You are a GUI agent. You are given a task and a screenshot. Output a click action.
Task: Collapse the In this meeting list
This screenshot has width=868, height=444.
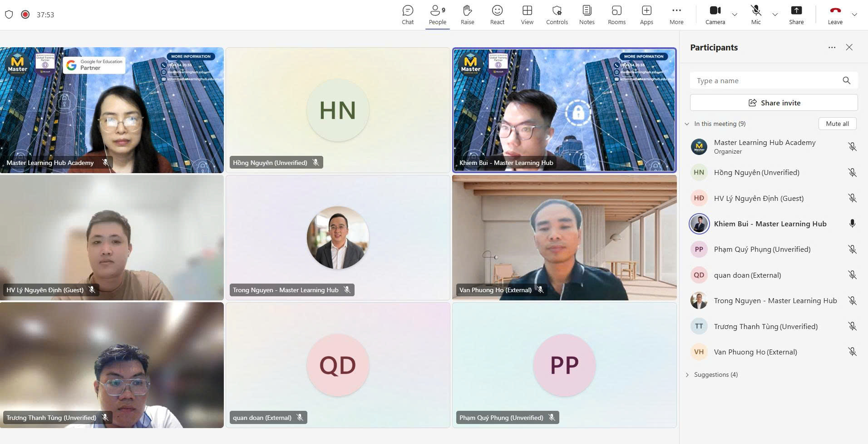pos(687,124)
